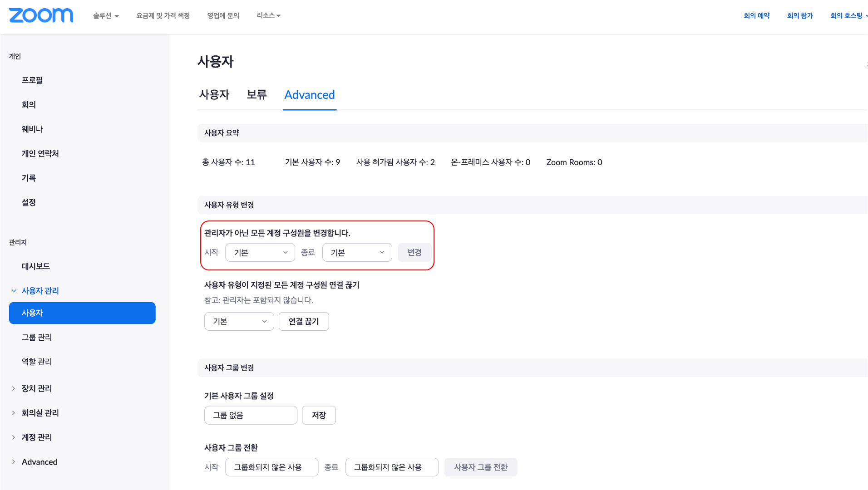Open the 리소스 dropdown menu
This screenshot has height=490, width=868.
click(268, 15)
